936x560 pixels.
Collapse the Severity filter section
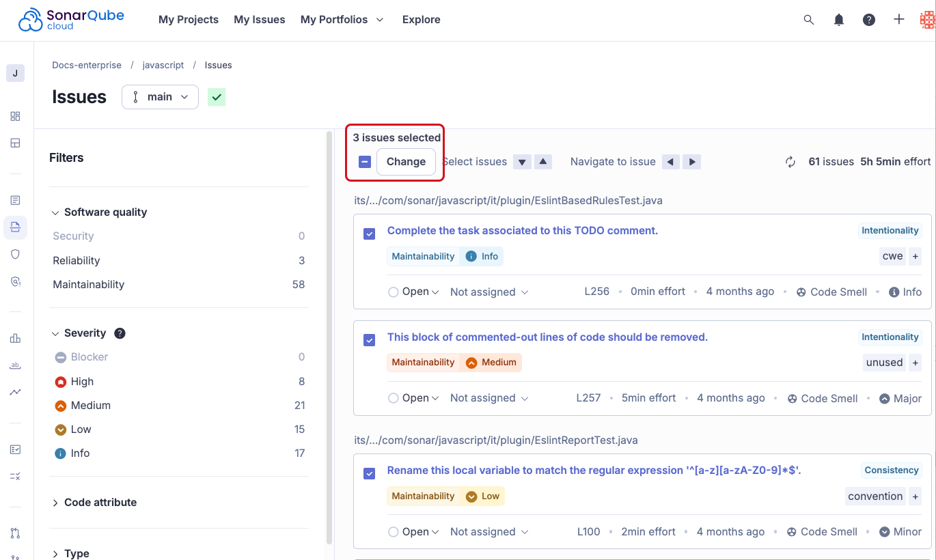click(79, 333)
